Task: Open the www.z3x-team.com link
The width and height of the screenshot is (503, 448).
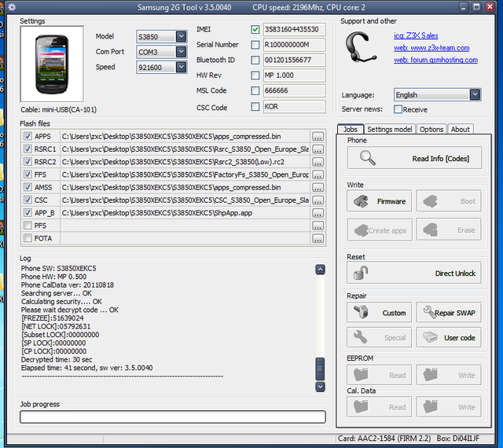Action: pyautogui.click(x=431, y=48)
